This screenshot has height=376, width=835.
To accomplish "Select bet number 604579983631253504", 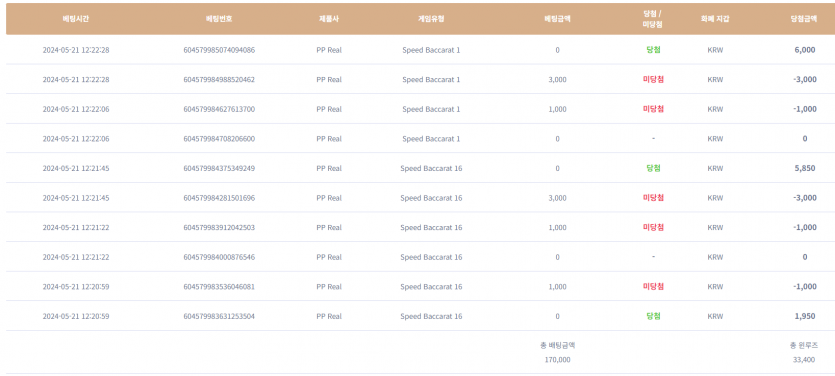I will 219,316.
